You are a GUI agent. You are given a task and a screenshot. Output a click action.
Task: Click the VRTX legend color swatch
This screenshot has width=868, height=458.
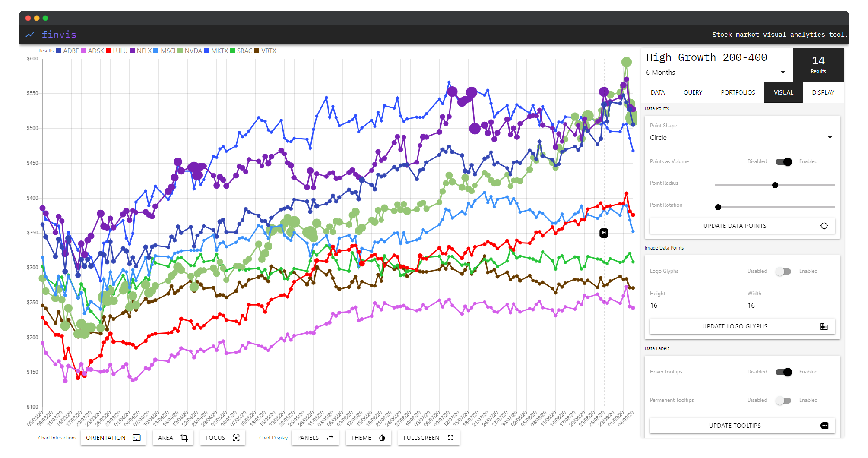[x=257, y=51]
